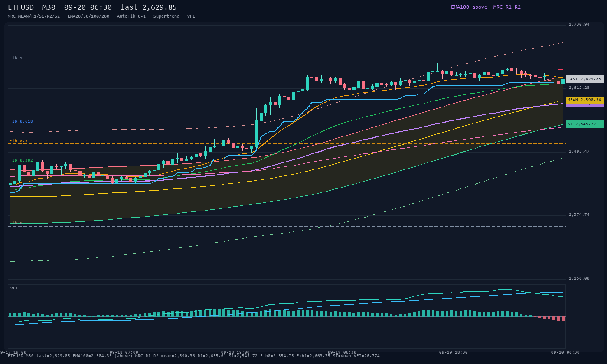607x364 pixels.
Task: Click the MEAN 2,590.36 price tag
Action: [585, 100]
